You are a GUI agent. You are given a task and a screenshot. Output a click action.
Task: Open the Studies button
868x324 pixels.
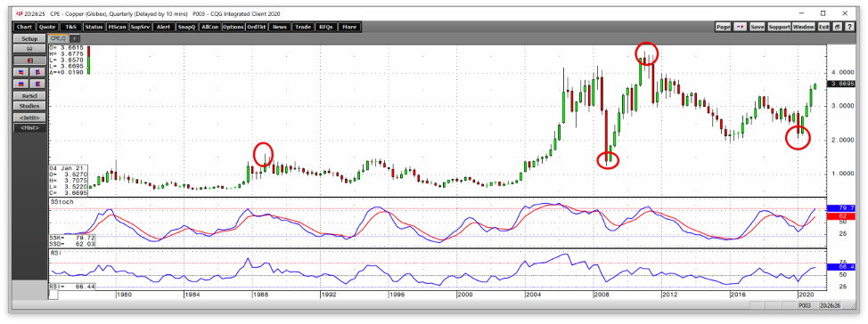tap(29, 106)
